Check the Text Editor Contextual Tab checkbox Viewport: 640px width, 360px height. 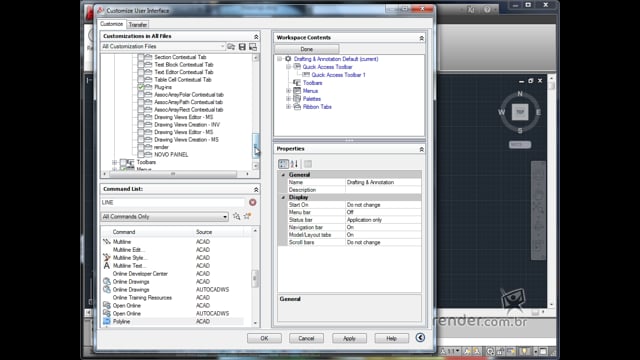tap(141, 72)
